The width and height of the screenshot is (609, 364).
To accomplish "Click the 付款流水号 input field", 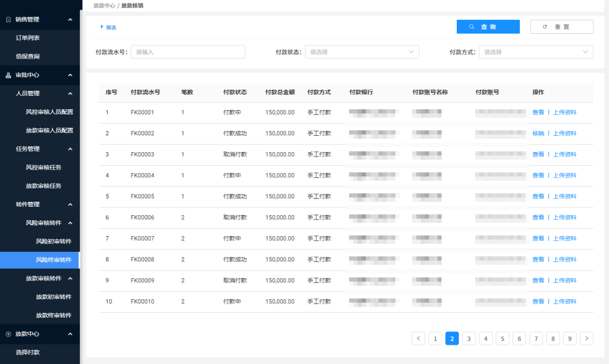I will (x=188, y=51).
